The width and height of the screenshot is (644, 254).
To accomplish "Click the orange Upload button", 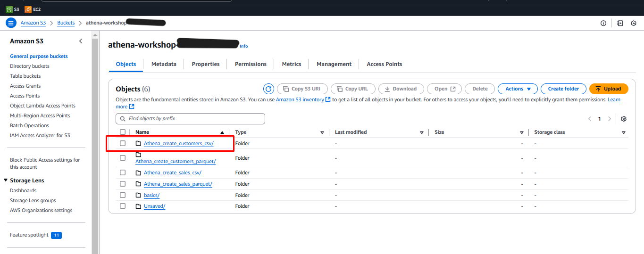I will tap(608, 89).
